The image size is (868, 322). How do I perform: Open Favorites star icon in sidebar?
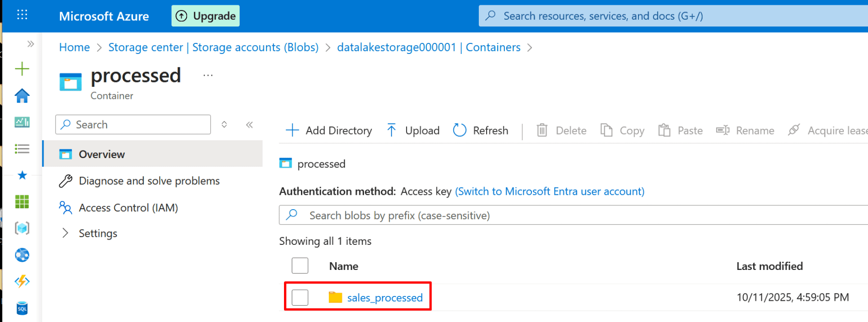point(22,175)
